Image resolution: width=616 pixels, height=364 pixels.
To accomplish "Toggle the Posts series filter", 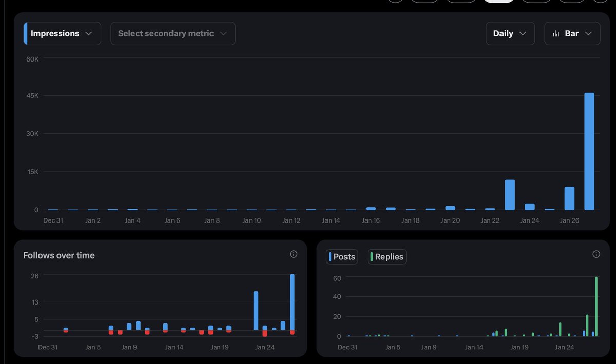I will 341,256.
